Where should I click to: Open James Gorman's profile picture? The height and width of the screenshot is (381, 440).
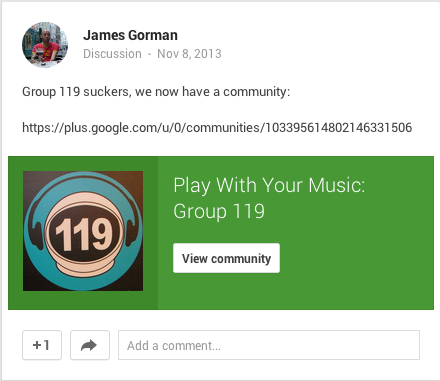pyautogui.click(x=45, y=45)
